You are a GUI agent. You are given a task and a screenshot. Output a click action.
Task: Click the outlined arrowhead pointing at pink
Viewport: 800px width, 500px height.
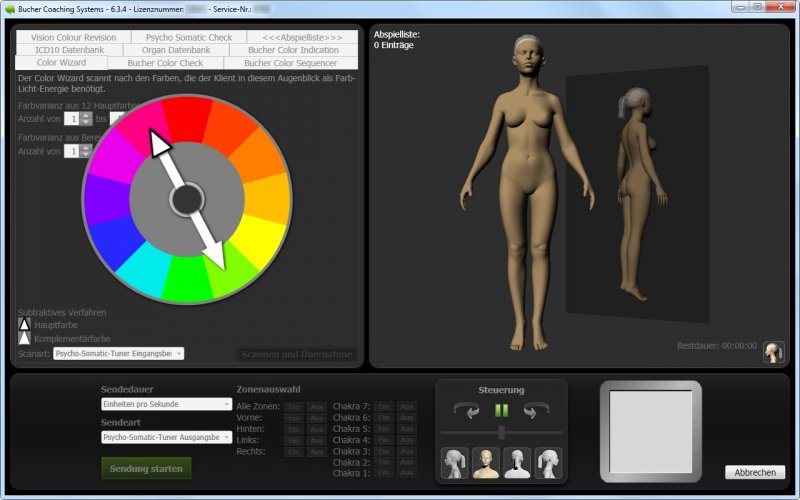(159, 143)
